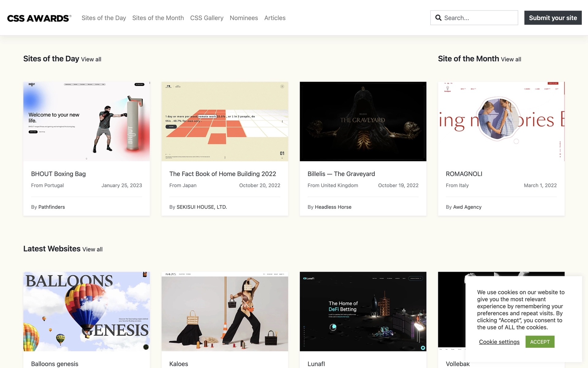Click 'From Japan' text
588x368 pixels.
coord(183,186)
